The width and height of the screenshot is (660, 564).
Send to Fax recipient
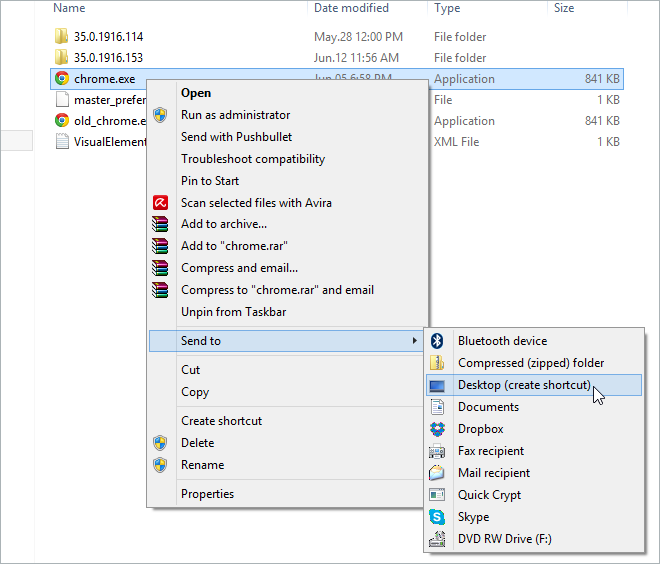point(534,451)
